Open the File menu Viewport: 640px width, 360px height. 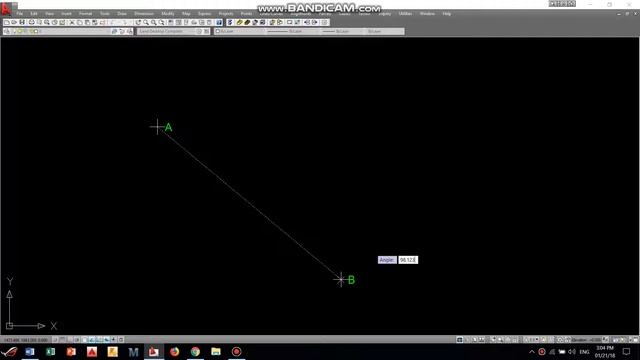pyautogui.click(x=20, y=14)
